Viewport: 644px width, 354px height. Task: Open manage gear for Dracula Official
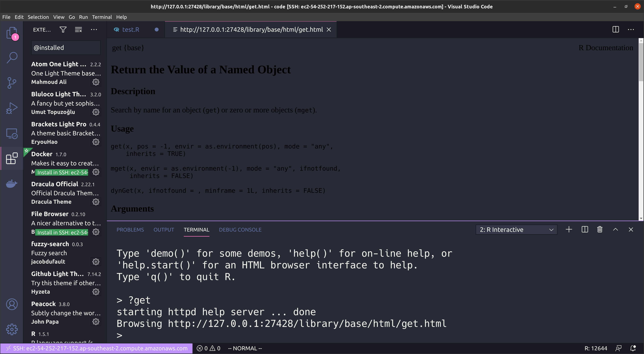(96, 202)
